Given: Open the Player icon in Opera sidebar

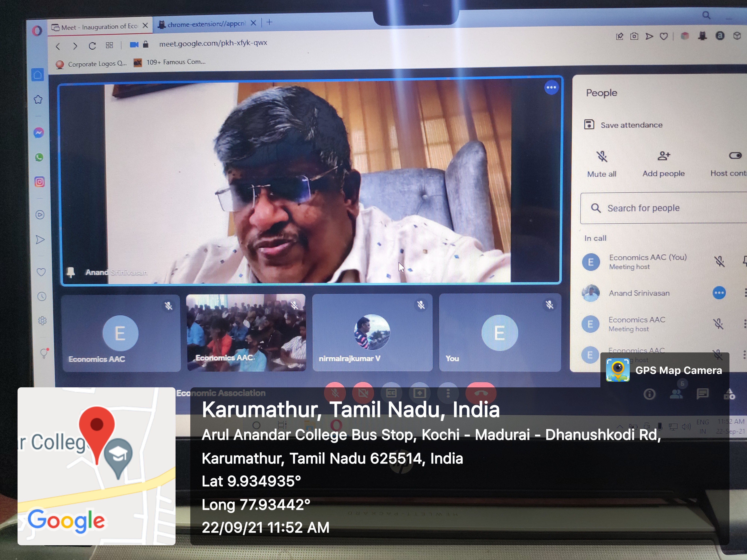Looking at the screenshot, I should coord(40,215).
